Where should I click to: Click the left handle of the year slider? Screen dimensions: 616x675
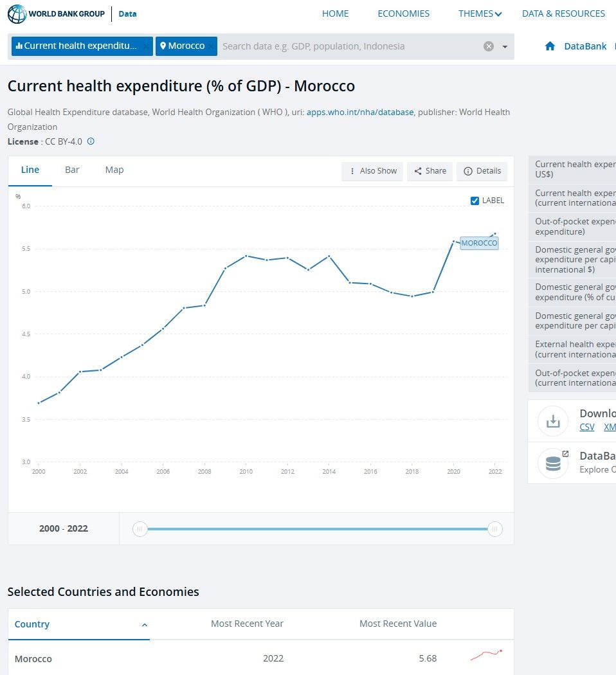140,529
